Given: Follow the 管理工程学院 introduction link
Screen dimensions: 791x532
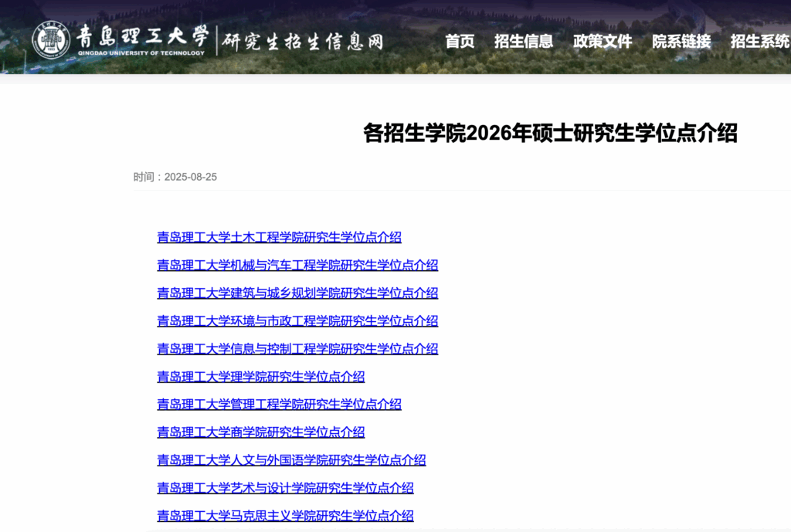Looking at the screenshot, I should pyautogui.click(x=279, y=404).
